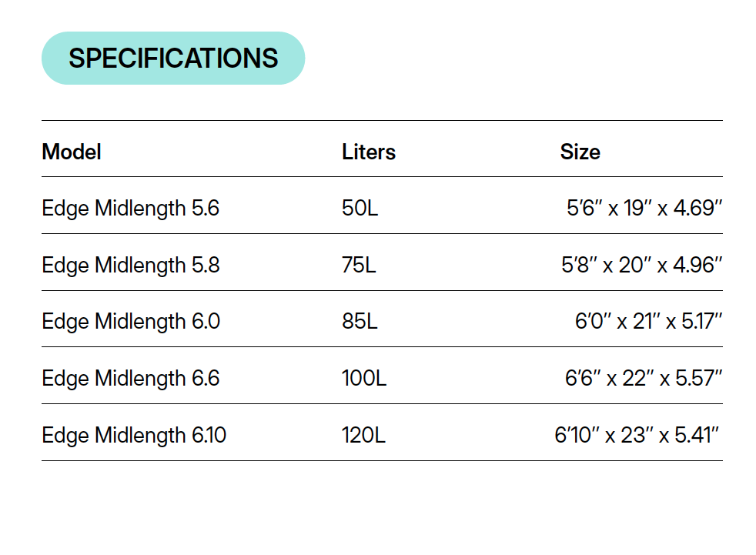This screenshot has width=756, height=555.
Task: Click the SPECIFICATIONS badge
Action: coord(173,59)
